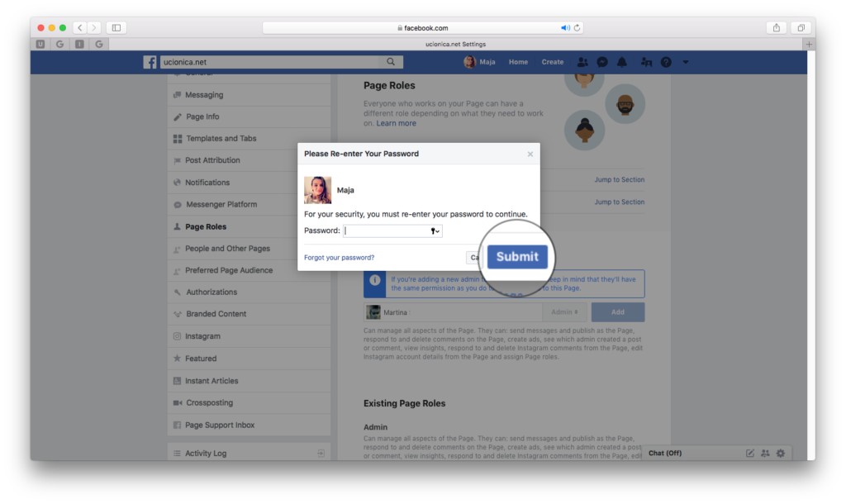Click the Learn more link
846x504 pixels.
coord(396,123)
